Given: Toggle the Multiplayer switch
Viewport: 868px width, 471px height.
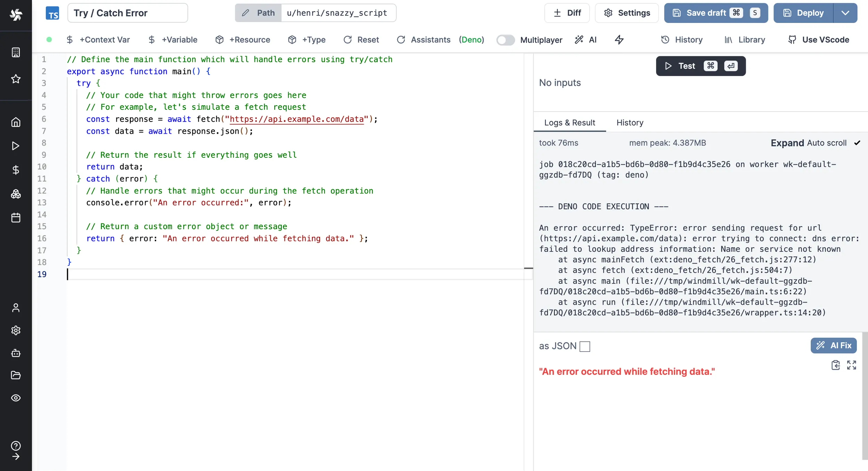Looking at the screenshot, I should pos(505,40).
